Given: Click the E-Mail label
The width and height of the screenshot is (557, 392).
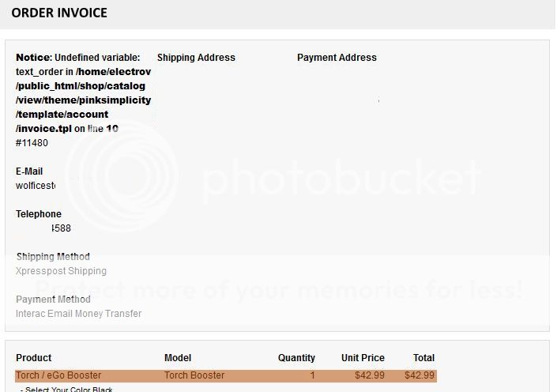Looking at the screenshot, I should (x=29, y=171).
